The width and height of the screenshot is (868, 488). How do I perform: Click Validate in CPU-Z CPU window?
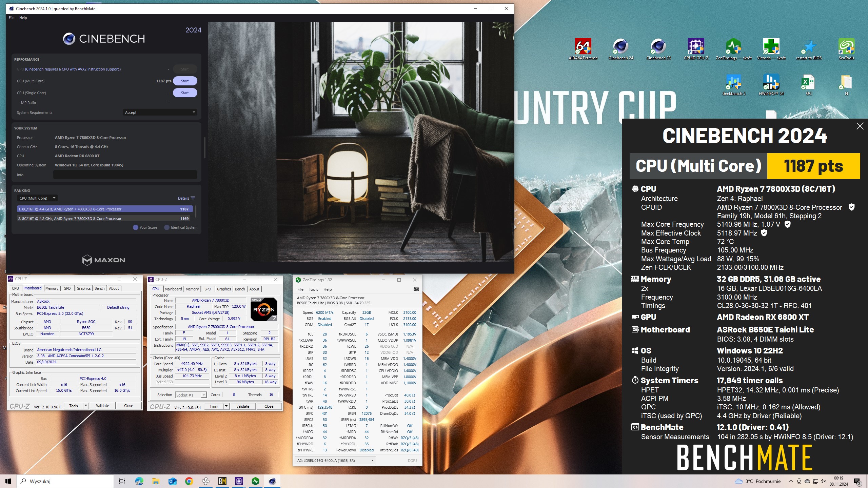click(x=243, y=406)
